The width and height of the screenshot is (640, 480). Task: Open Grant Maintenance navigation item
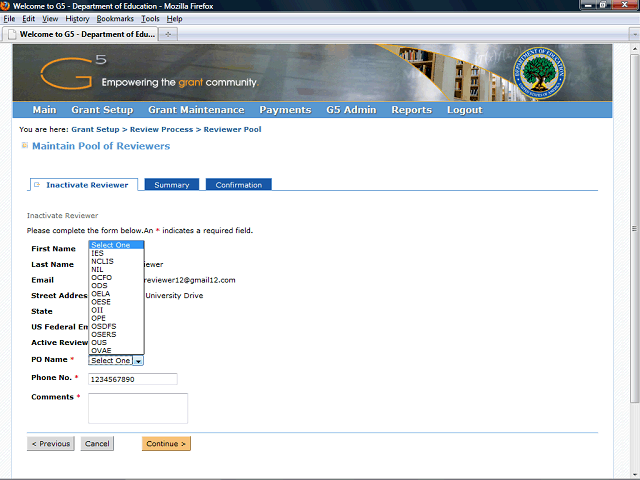tap(196, 110)
